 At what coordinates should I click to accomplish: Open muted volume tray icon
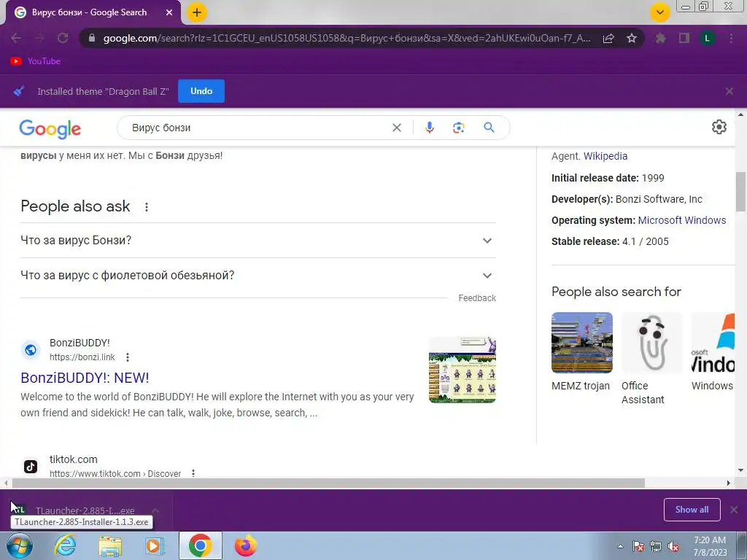(673, 546)
